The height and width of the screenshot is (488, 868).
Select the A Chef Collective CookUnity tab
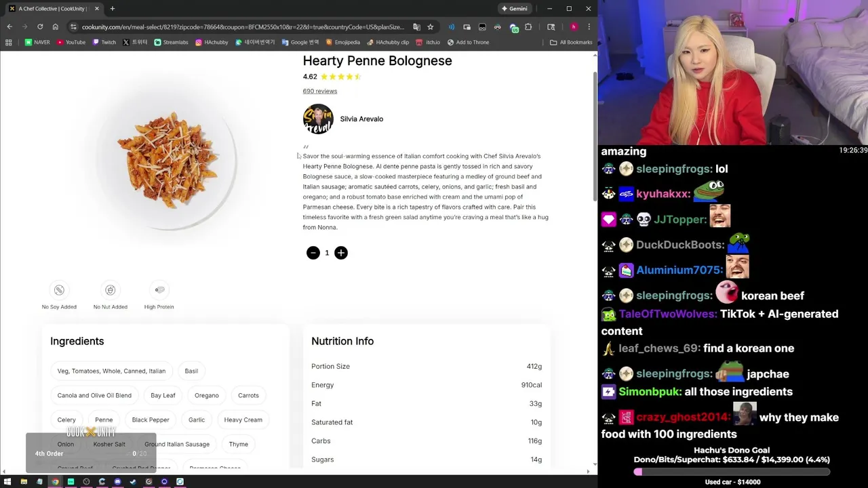coord(53,9)
